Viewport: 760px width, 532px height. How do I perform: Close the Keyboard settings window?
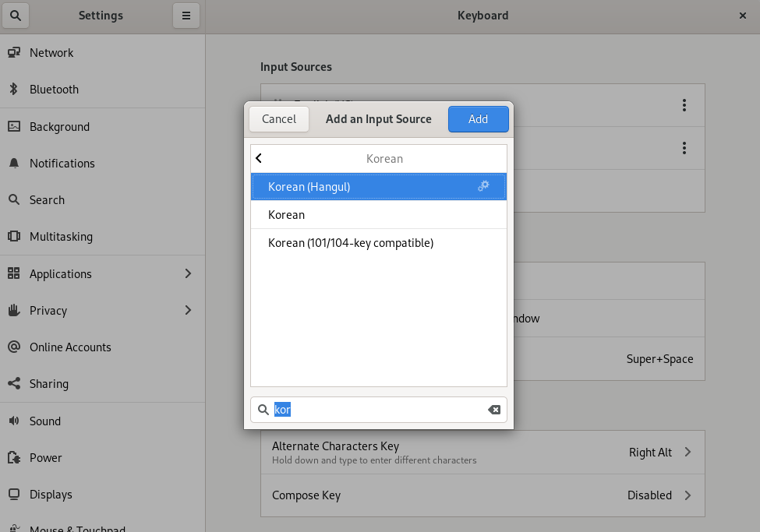(742, 16)
